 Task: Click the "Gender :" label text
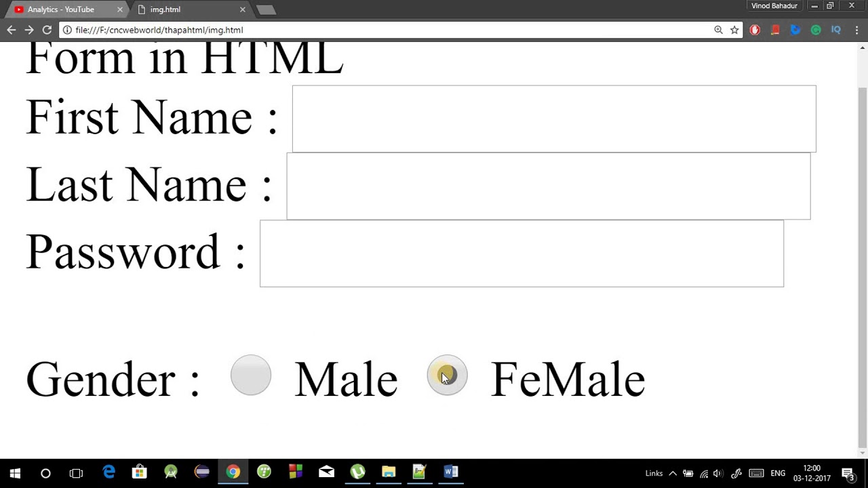pos(113,380)
